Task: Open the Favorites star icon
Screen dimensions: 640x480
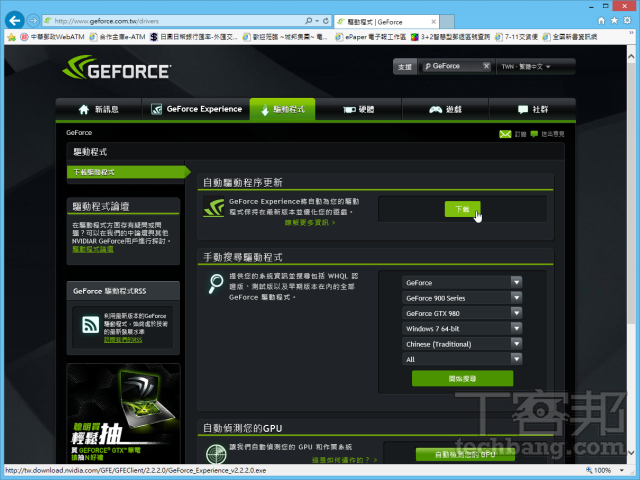Action: 614,20
